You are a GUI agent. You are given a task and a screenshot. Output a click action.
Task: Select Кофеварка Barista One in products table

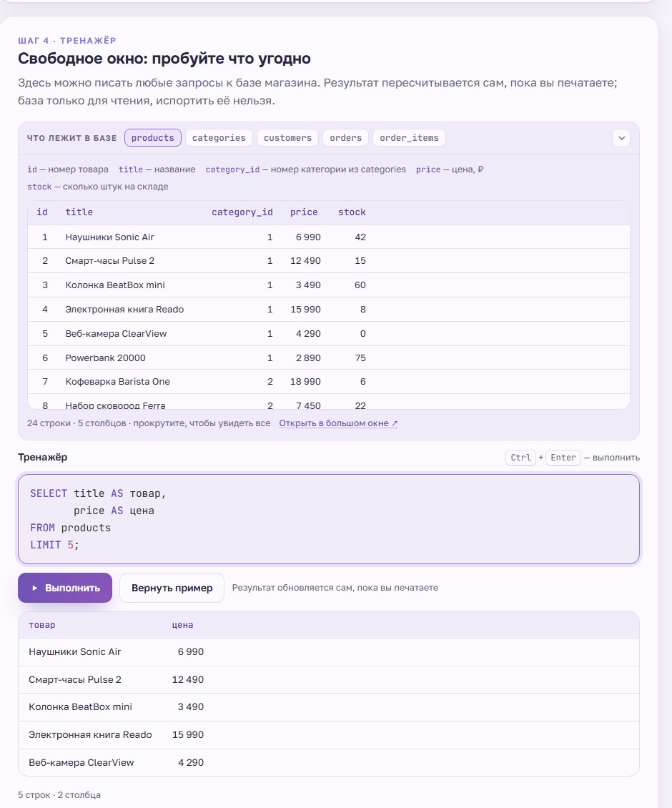(117, 381)
